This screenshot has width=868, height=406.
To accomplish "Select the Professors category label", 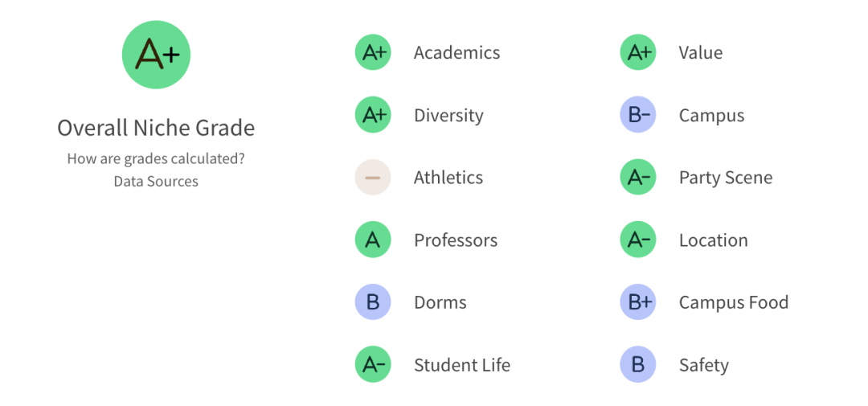I will coord(456,240).
